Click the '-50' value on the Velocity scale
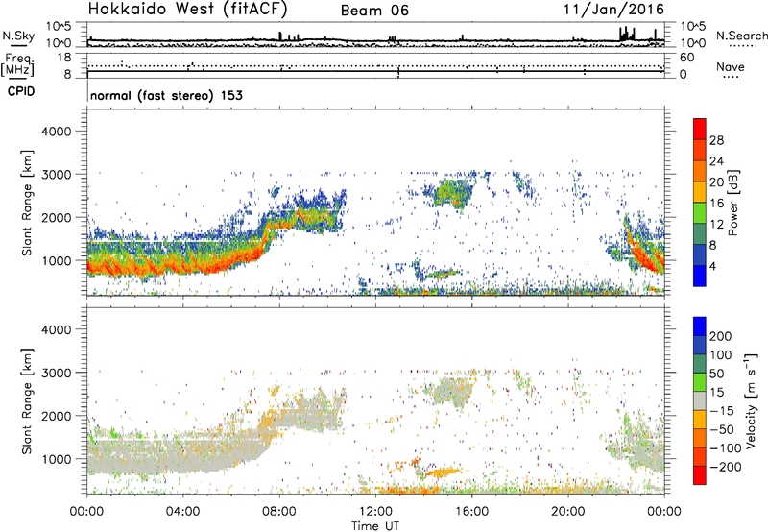This screenshot has height=532, width=768. point(722,429)
